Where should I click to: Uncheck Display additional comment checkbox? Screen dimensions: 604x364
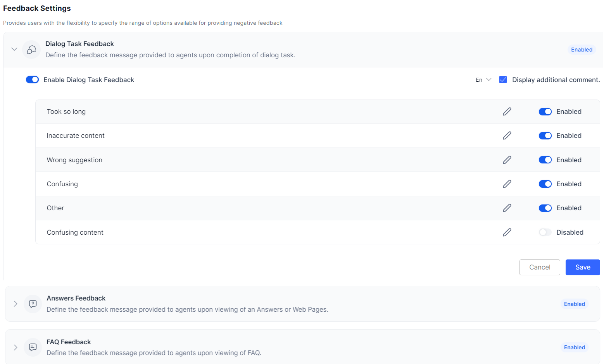point(503,80)
